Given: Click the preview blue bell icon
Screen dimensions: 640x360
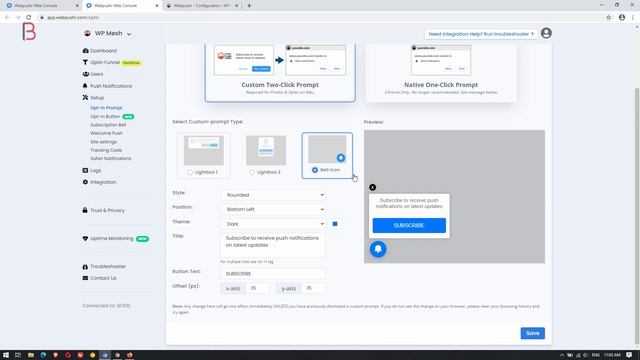Looking at the screenshot, I should (378, 249).
